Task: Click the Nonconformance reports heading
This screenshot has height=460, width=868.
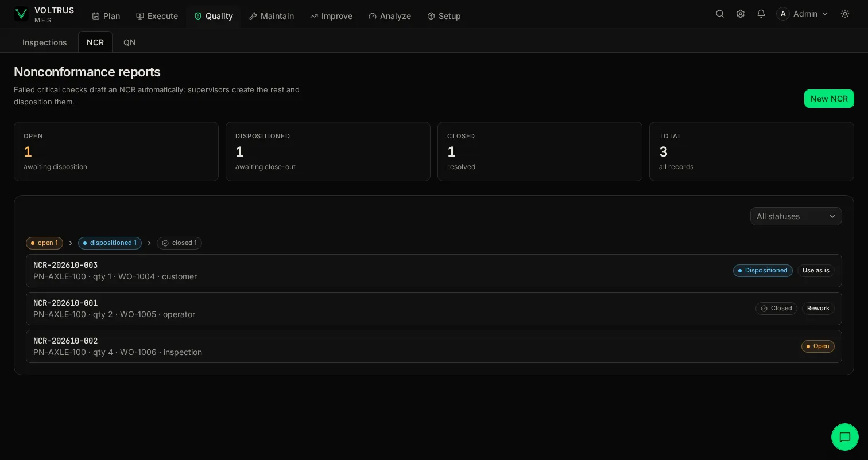Action: (87, 72)
